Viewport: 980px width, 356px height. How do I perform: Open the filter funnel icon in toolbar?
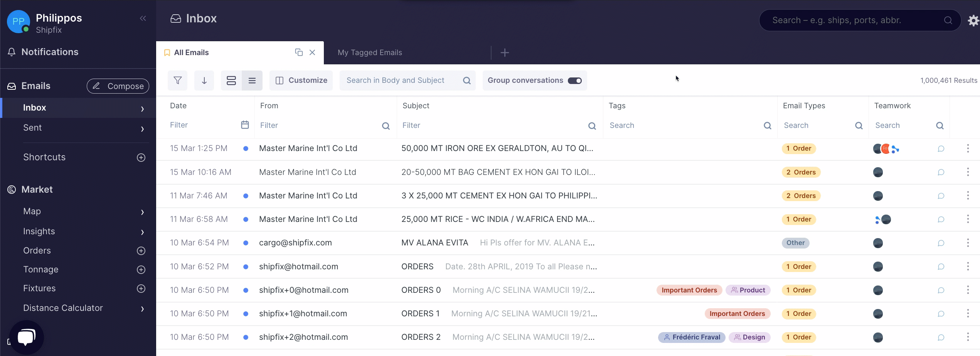(177, 81)
